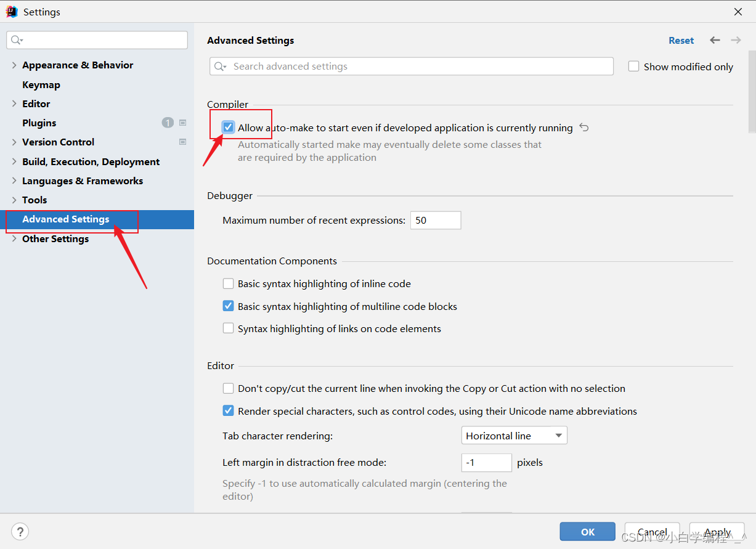Open Tools settings page
The width and height of the screenshot is (756, 549).
pyautogui.click(x=35, y=200)
